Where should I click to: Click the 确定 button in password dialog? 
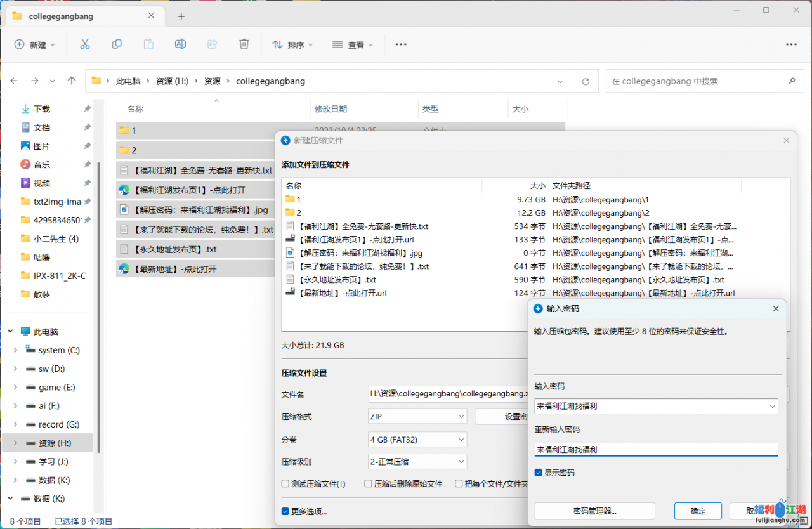tap(698, 511)
